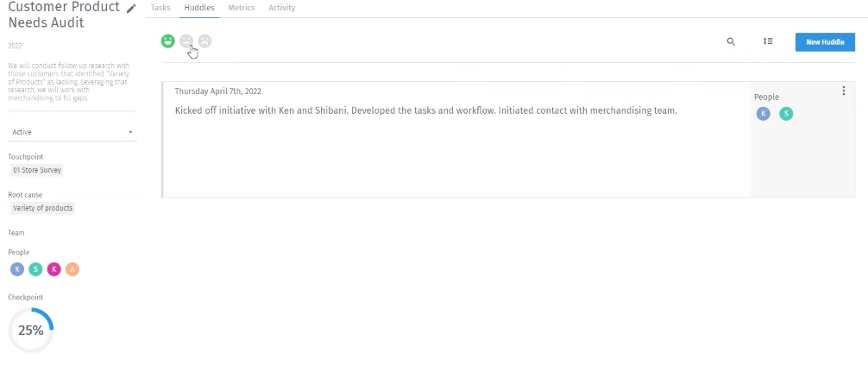Open the huddle search magnifier icon
The width and height of the screenshot is (868, 366).
click(731, 41)
